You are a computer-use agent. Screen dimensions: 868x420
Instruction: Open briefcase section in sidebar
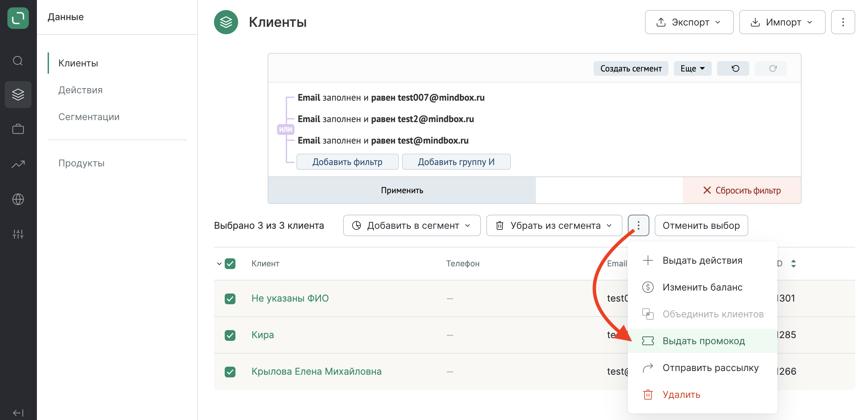(18, 129)
